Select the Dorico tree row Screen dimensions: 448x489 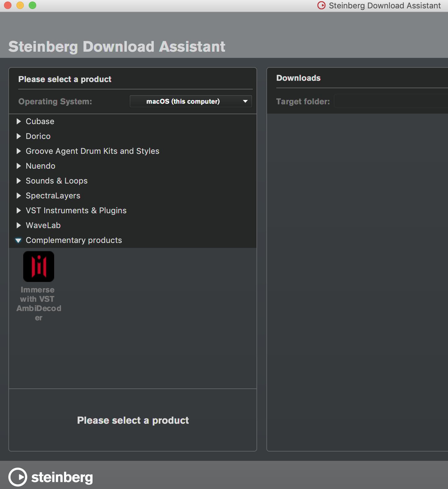(133, 136)
